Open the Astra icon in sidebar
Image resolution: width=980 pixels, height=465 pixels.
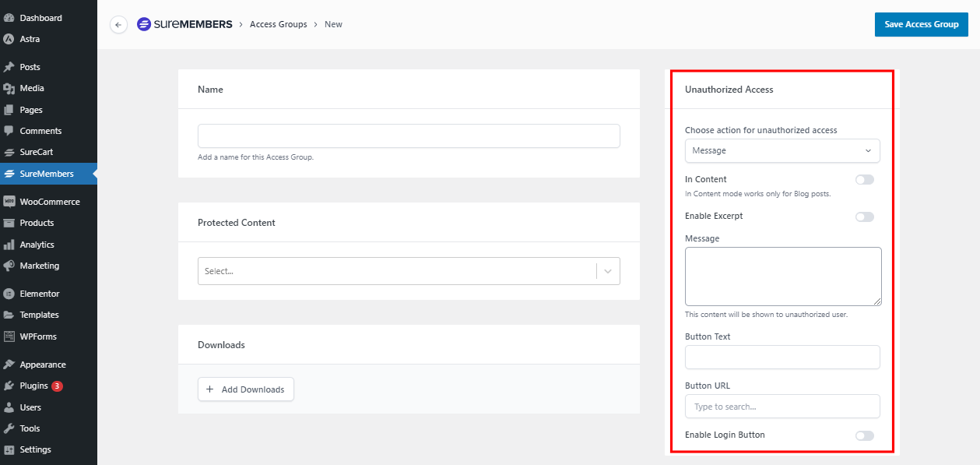pyautogui.click(x=9, y=39)
